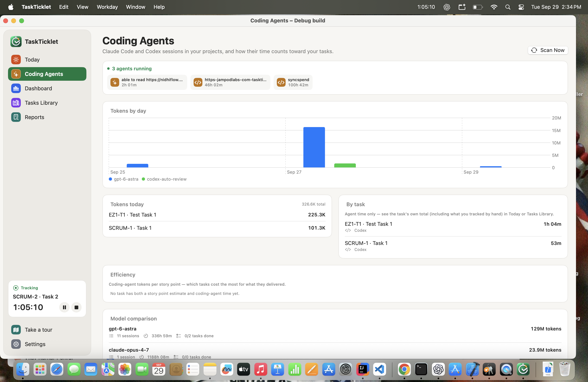Click the TaskTicklet icon in the Dock
Image resolution: width=588 pixels, height=382 pixels.
pos(523,369)
